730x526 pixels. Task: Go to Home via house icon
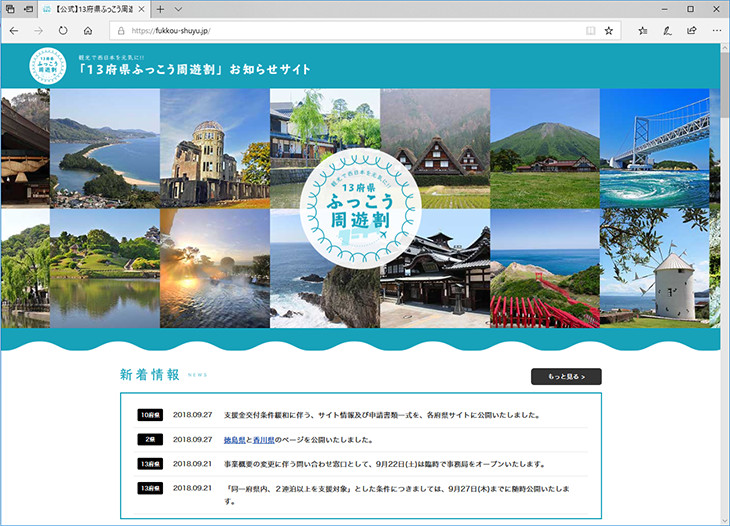(88, 31)
